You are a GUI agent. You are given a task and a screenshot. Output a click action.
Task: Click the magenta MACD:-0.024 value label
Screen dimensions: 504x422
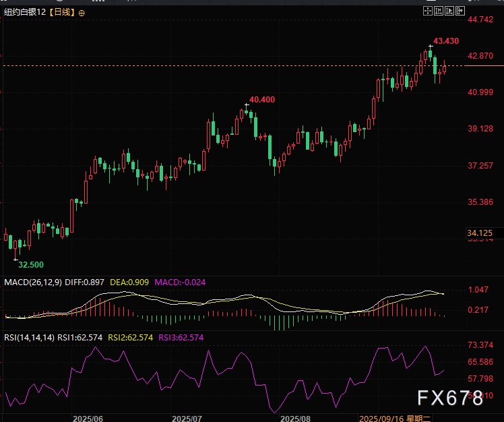pyautogui.click(x=179, y=282)
